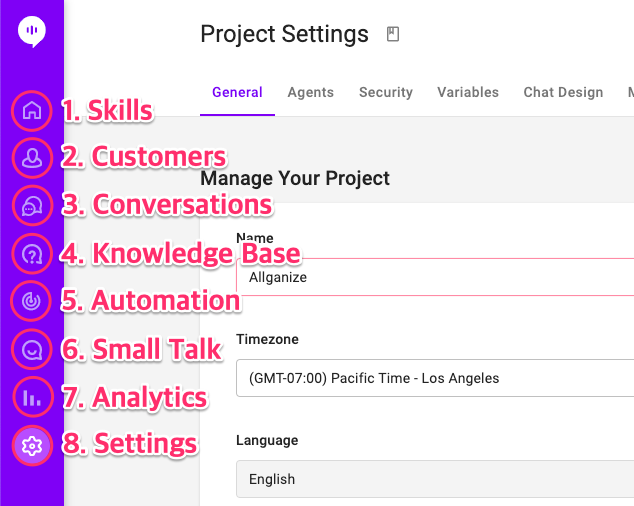Click the Project Settings page title

tap(284, 34)
